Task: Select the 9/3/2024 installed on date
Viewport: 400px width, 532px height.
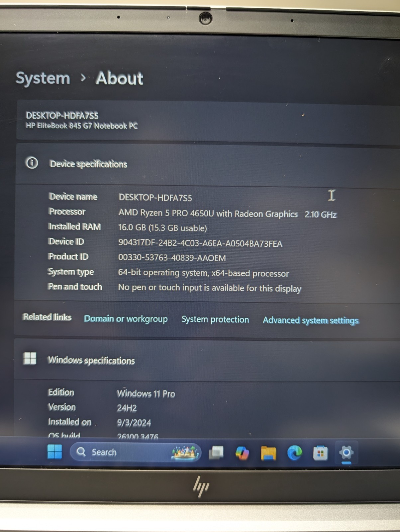Action: (134, 423)
